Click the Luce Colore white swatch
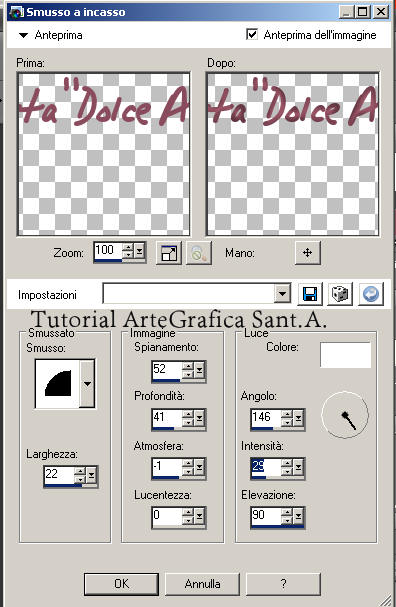The width and height of the screenshot is (396, 607). [345, 354]
